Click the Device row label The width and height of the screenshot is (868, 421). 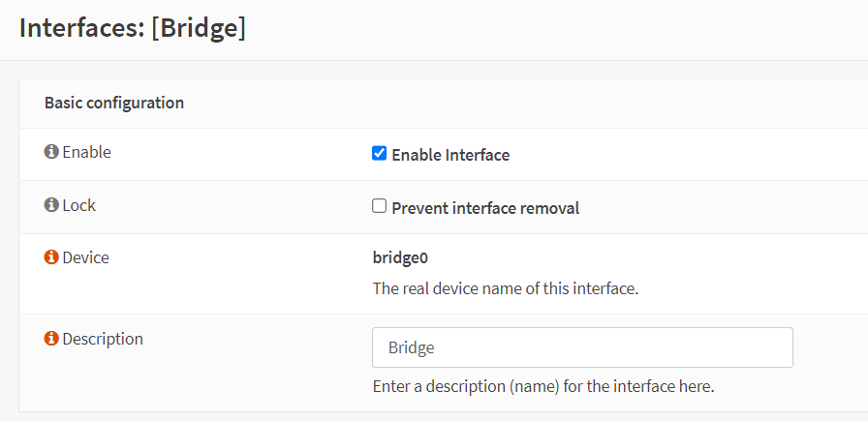click(85, 258)
